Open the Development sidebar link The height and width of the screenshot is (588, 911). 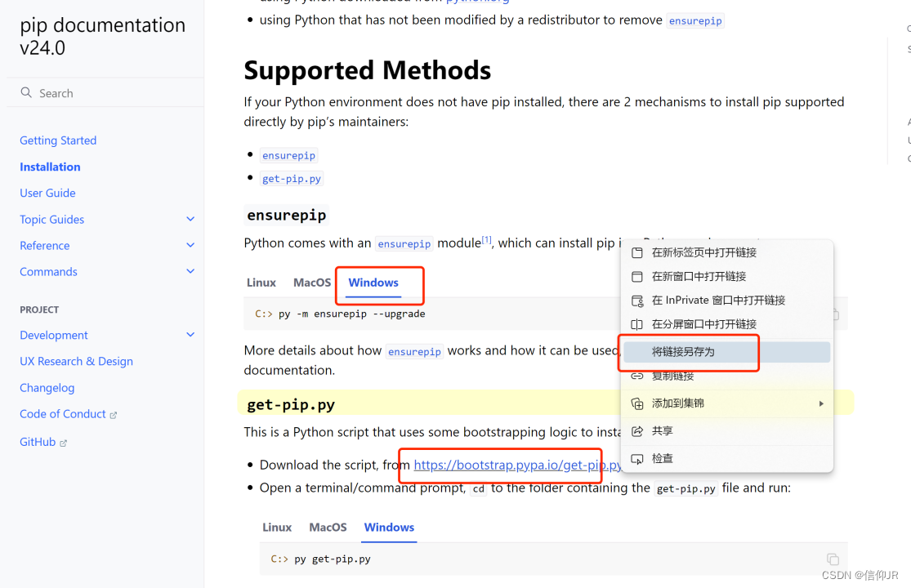coord(53,336)
